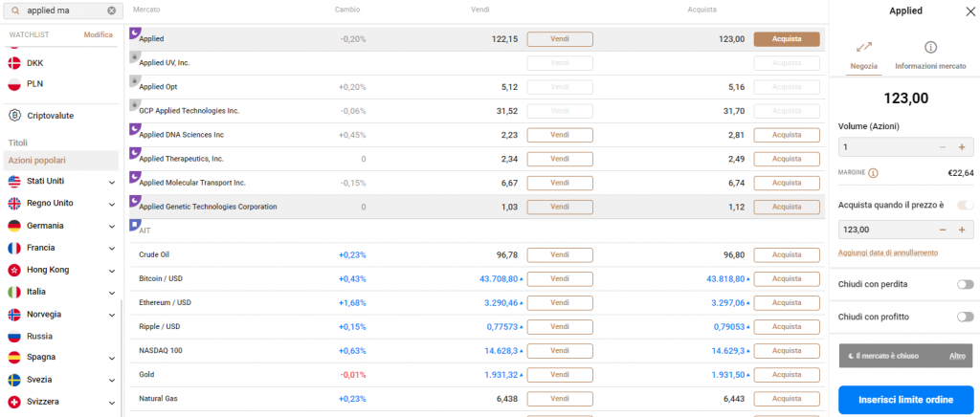Click the Informazioni mercato info icon
The height and width of the screenshot is (417, 980).
[930, 48]
